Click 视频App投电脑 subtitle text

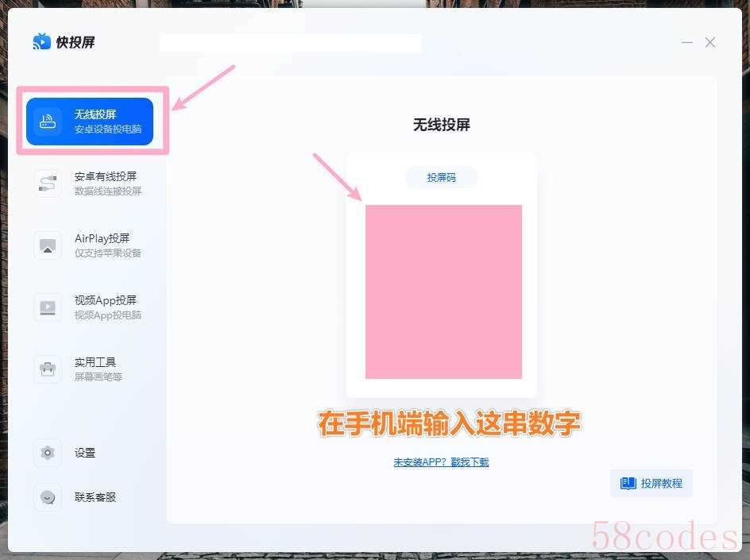coord(107,315)
